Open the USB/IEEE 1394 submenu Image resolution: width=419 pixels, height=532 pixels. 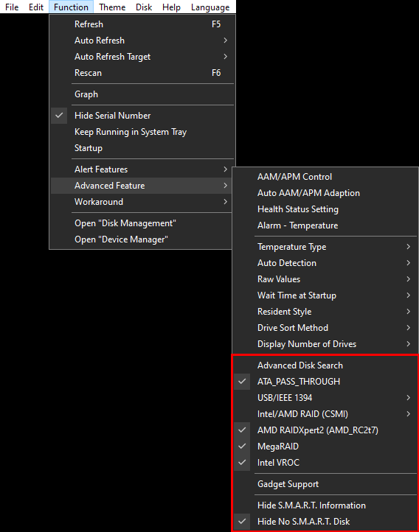[x=325, y=398]
